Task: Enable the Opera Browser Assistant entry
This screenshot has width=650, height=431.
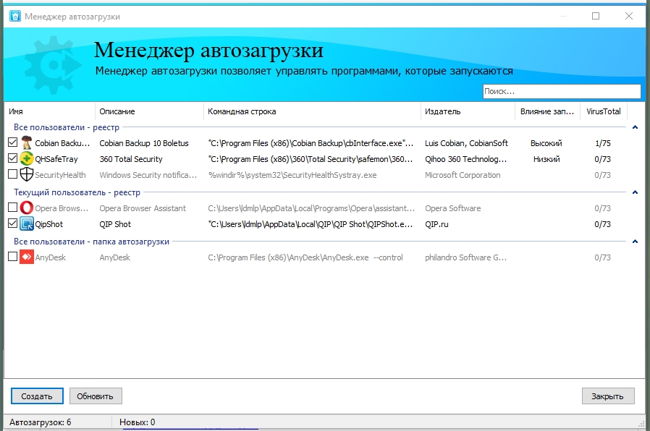Action: pos(13,207)
